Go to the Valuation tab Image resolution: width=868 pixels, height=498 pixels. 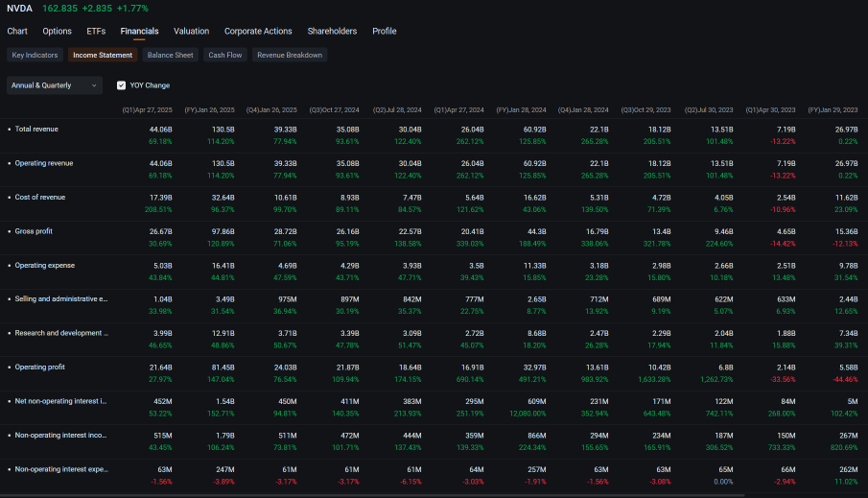(x=192, y=31)
